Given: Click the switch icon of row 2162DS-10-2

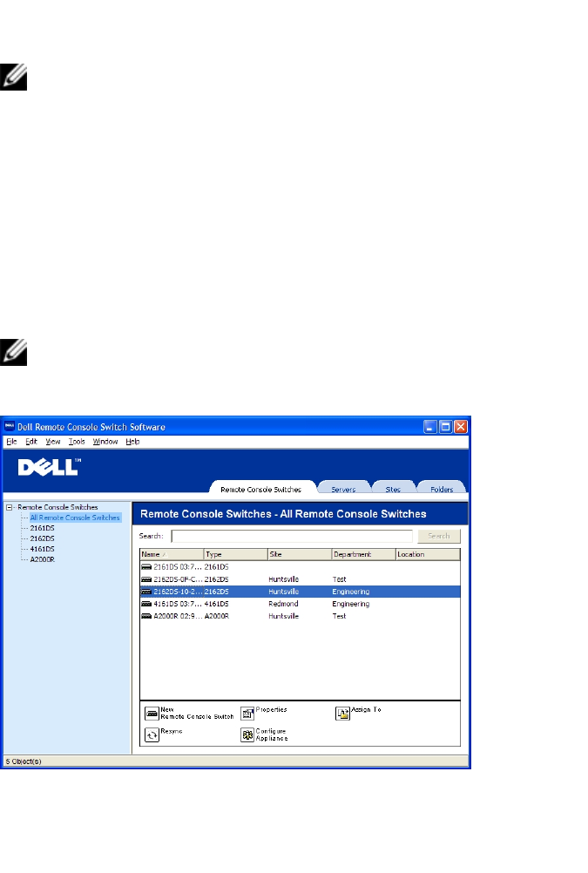Looking at the screenshot, I should pos(146,592).
